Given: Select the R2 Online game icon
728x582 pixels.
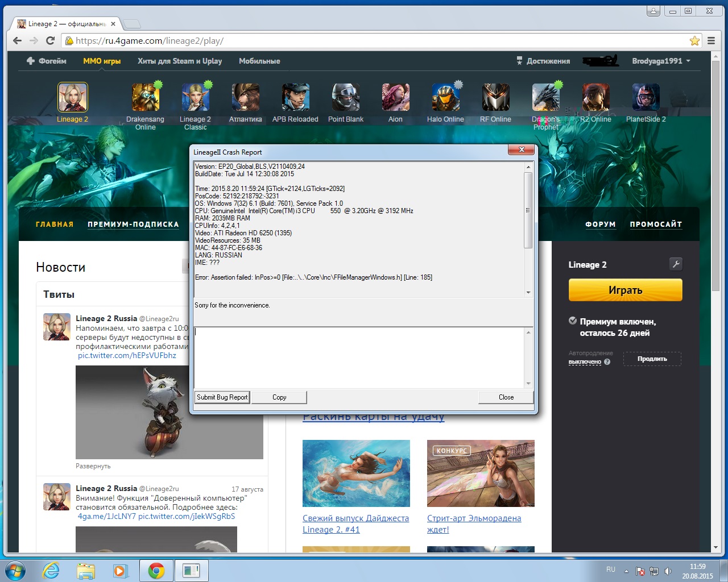Looking at the screenshot, I should pos(596,97).
